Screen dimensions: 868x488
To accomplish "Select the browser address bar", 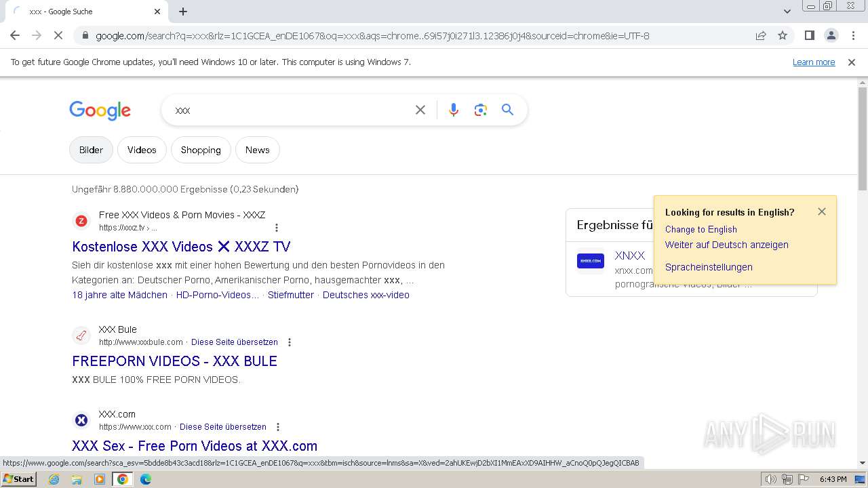I will point(420,35).
